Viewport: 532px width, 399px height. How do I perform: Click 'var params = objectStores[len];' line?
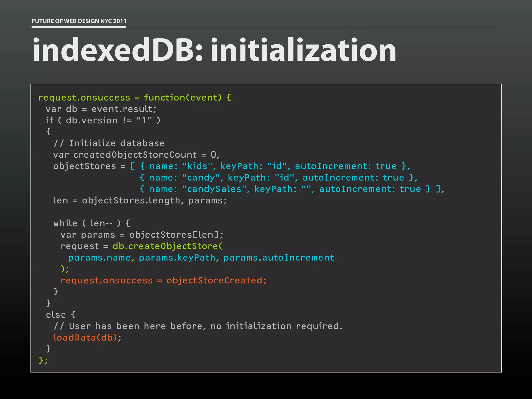pyautogui.click(x=142, y=235)
